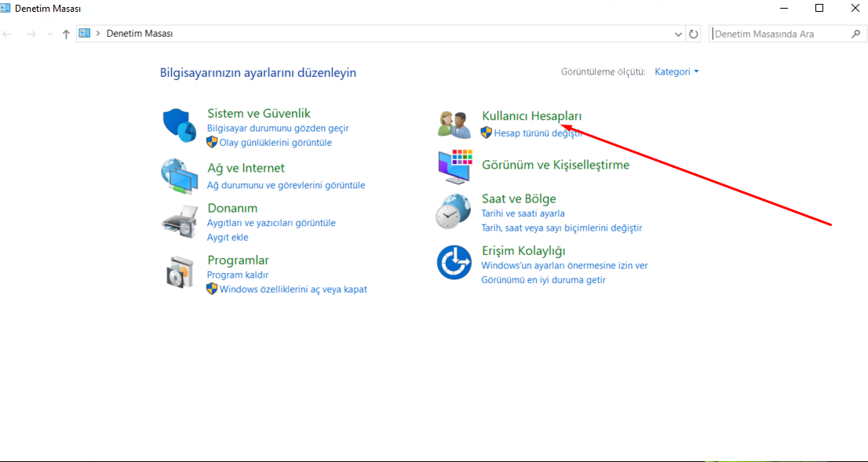
Task: Click Tarihi ve saati ayarla link
Action: coord(523,213)
